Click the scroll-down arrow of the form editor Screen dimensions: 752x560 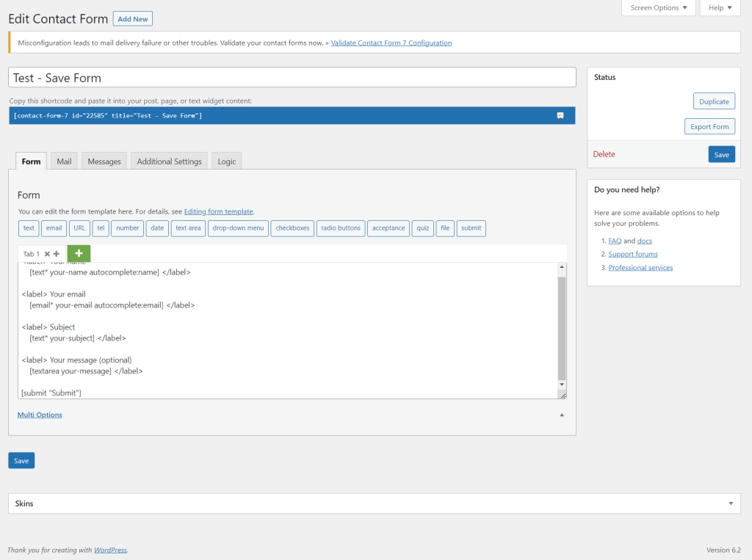[x=562, y=384]
